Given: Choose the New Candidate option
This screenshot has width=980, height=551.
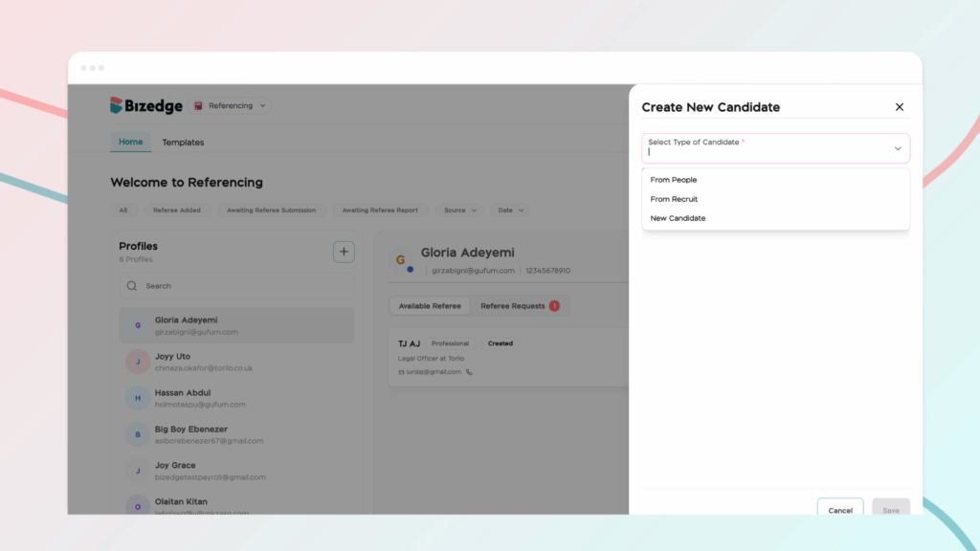Looking at the screenshot, I should [775, 218].
